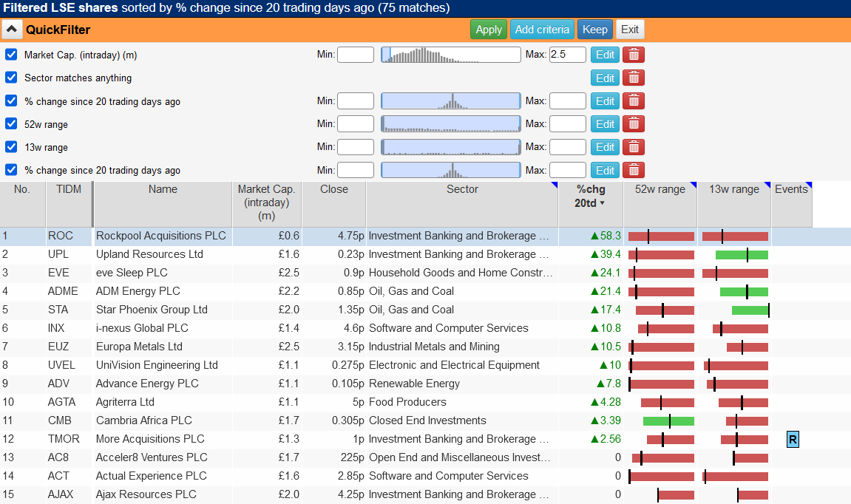Screen dimensions: 851x504
Task: Delete the last % change since 20 trading days criterion
Action: [x=634, y=171]
